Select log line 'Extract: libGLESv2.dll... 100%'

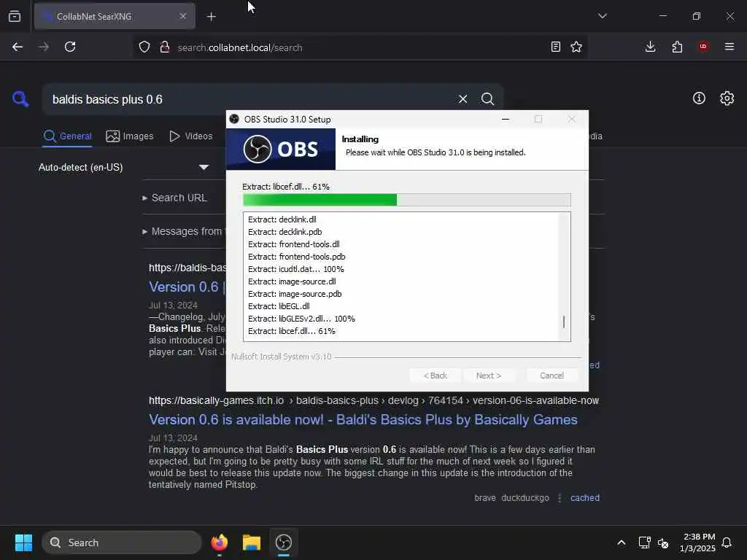[301, 318]
